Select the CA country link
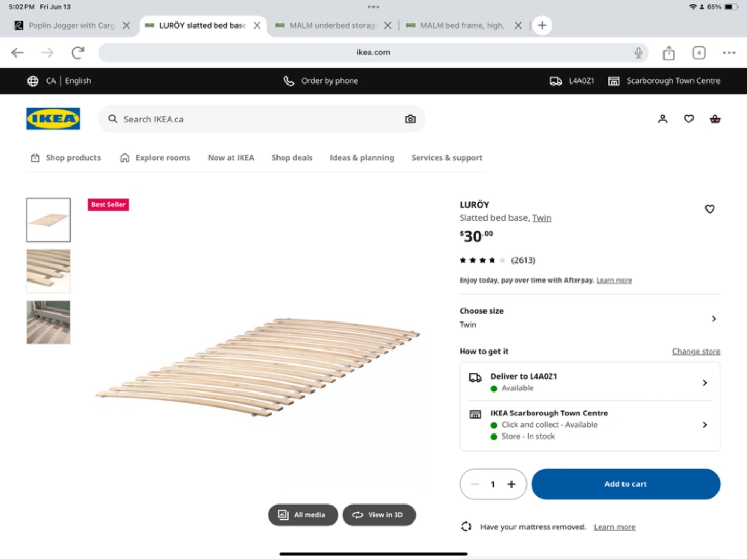Screen dimensions: 747x560 pyautogui.click(x=51, y=81)
